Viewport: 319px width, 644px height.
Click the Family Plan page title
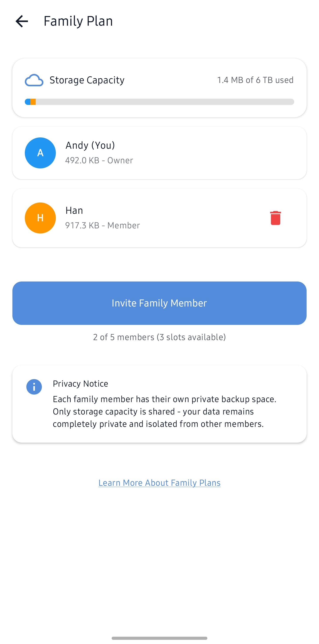[78, 21]
